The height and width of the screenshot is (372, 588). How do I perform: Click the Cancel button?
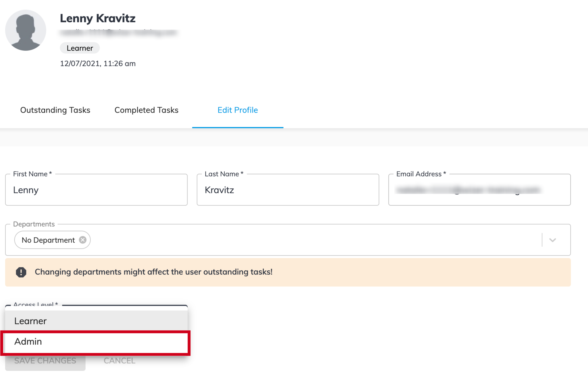(119, 360)
